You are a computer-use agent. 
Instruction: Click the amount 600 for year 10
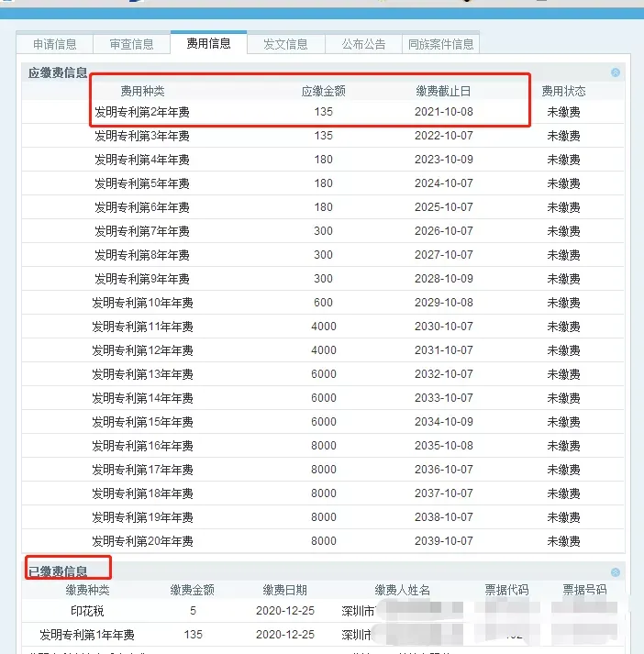pos(323,303)
